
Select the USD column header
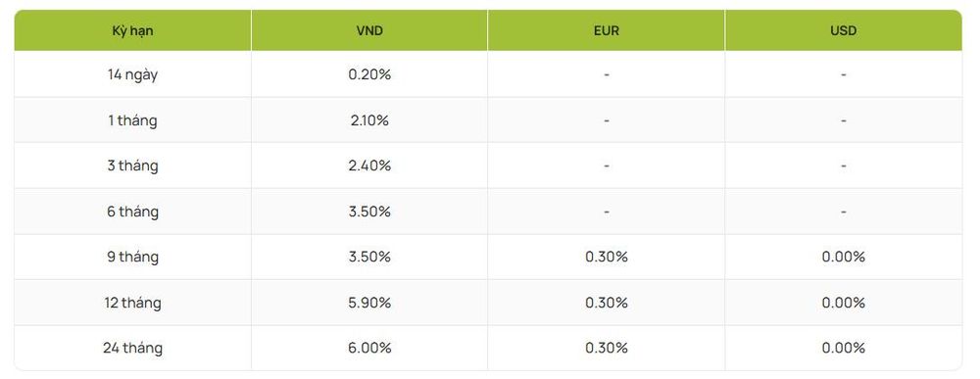(844, 30)
